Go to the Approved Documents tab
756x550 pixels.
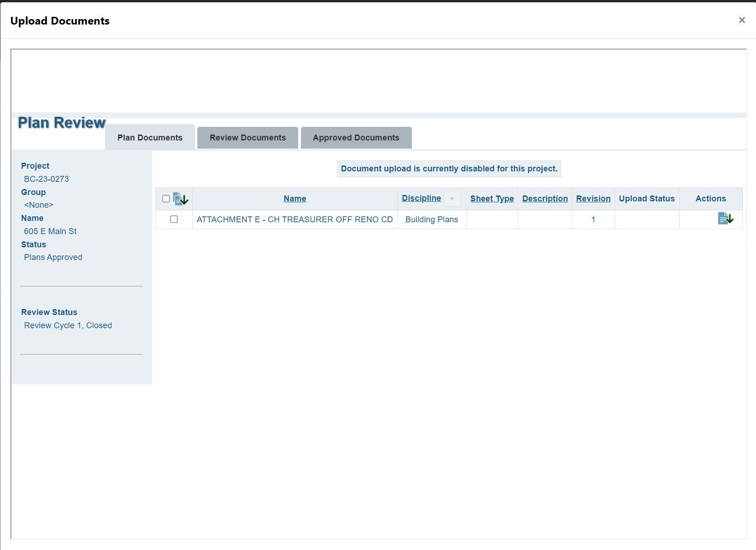coord(356,138)
